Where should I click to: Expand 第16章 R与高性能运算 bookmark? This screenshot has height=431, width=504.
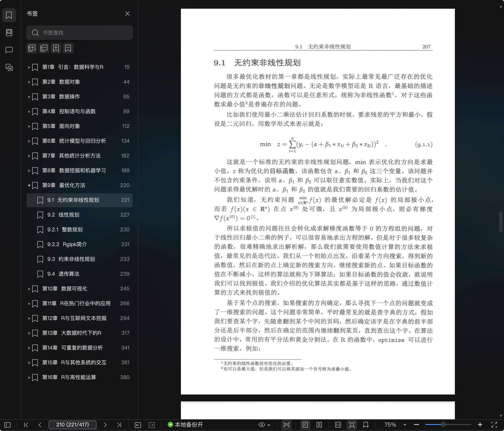29,378
